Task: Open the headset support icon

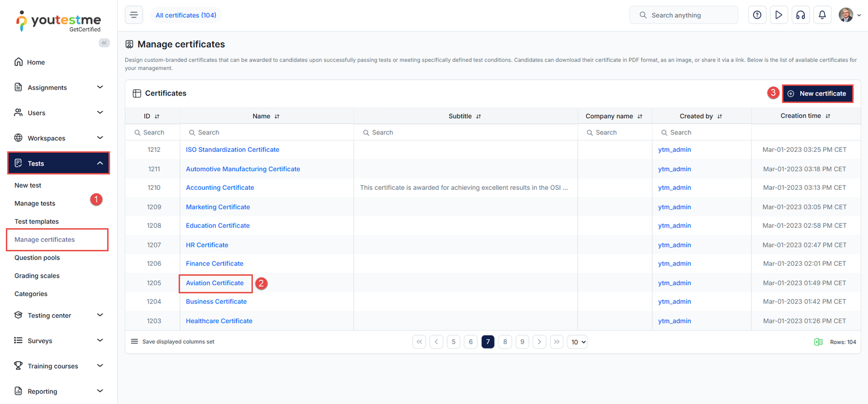Action: click(x=800, y=15)
